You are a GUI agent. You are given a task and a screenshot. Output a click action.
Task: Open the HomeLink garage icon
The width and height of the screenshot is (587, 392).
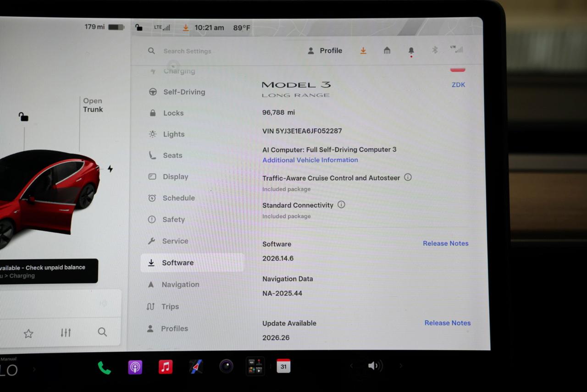(387, 50)
